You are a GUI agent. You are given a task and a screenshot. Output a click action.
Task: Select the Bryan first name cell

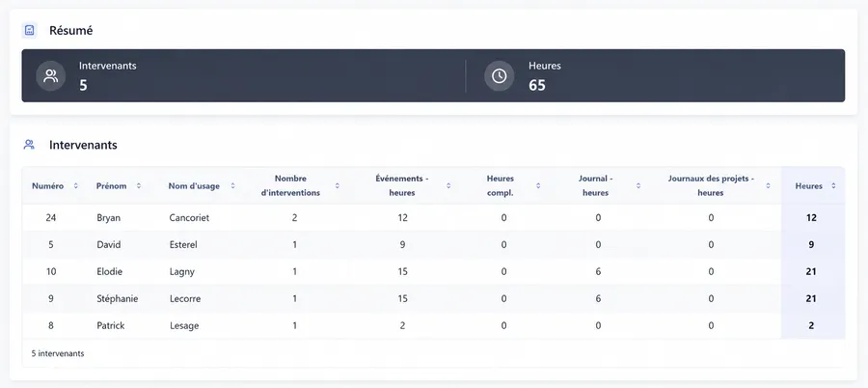click(x=108, y=218)
